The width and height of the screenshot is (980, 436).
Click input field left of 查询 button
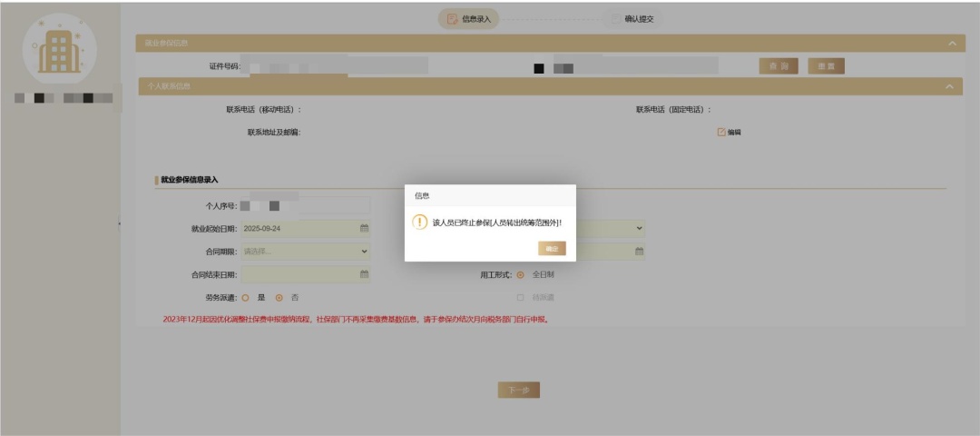[x=636, y=65]
